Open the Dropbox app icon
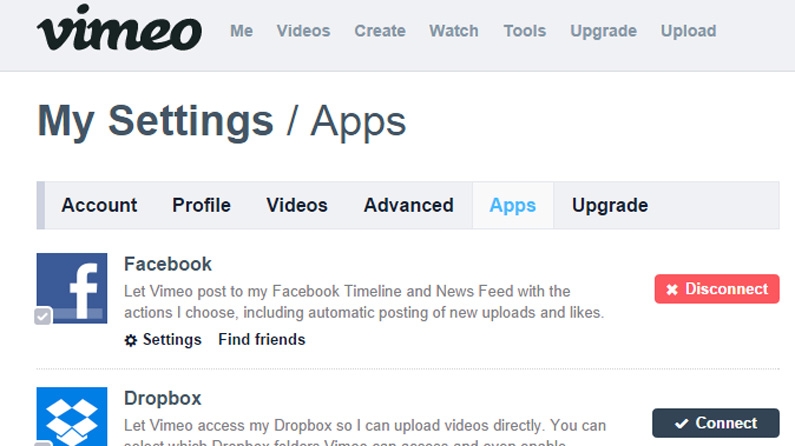The width and height of the screenshot is (795, 446). 72,417
